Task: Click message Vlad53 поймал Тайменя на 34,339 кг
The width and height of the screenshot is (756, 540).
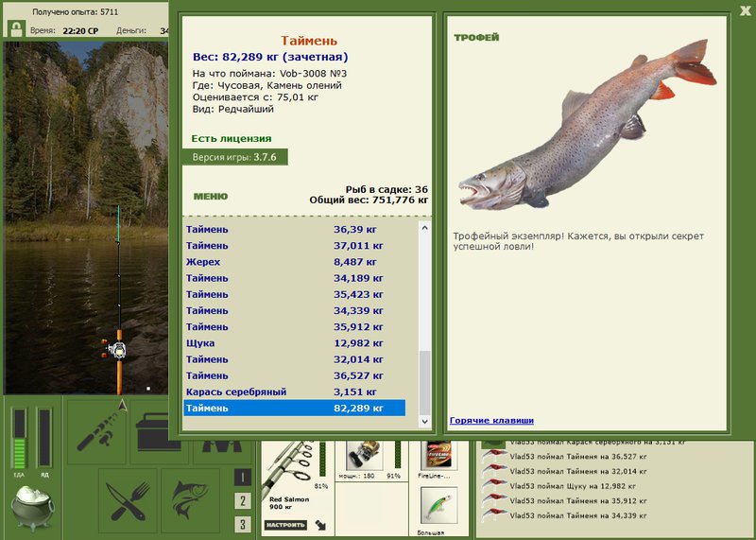Action: click(578, 515)
